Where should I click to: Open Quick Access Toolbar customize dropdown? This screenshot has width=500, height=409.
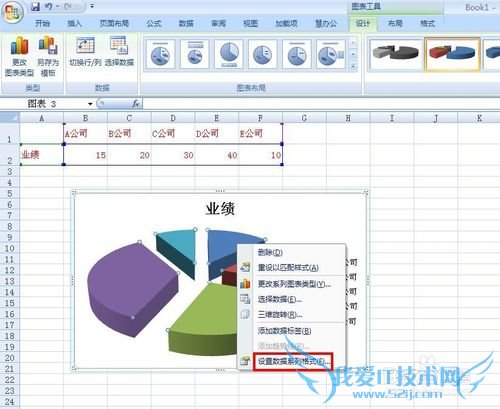(92, 6)
